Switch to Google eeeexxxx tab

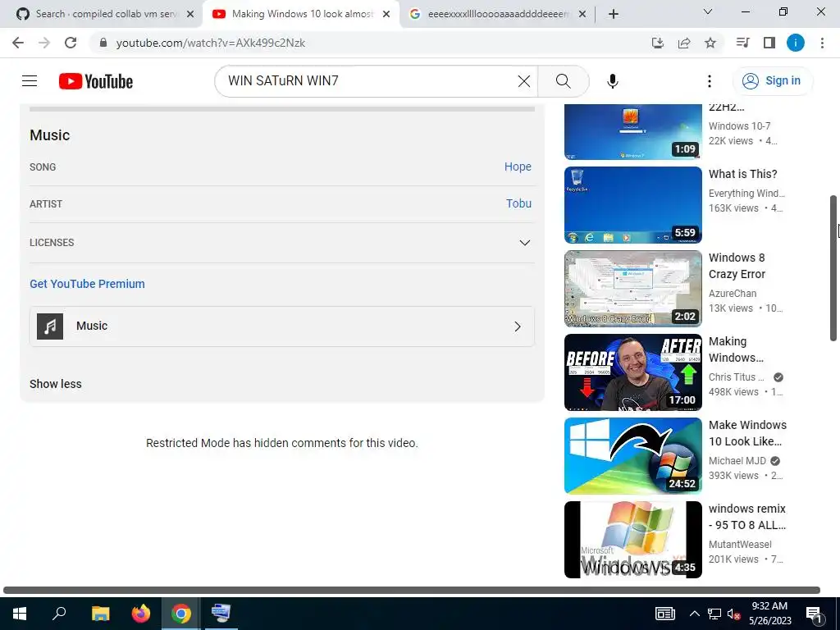[x=496, y=14]
